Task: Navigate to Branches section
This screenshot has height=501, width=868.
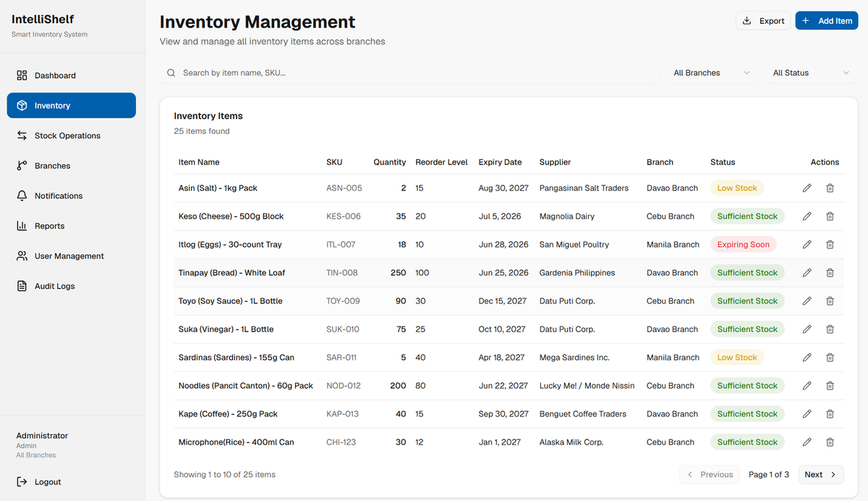Action: tap(72, 166)
